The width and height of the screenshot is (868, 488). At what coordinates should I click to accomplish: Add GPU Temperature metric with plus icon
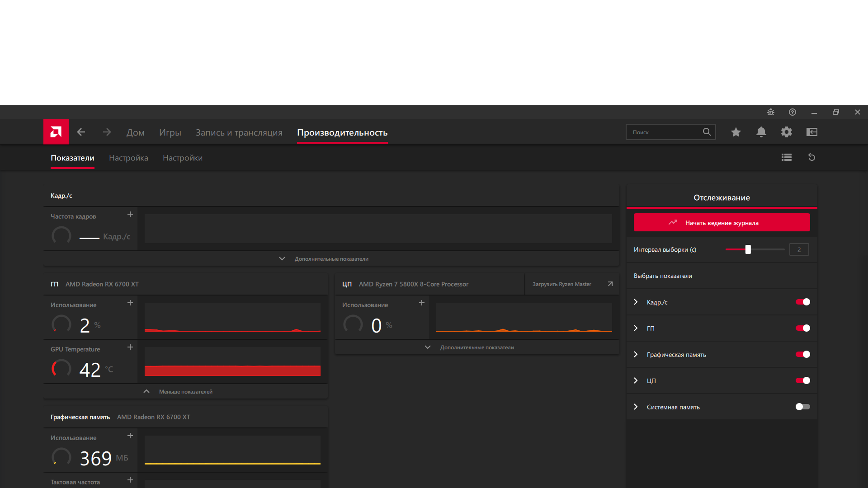pos(130,347)
